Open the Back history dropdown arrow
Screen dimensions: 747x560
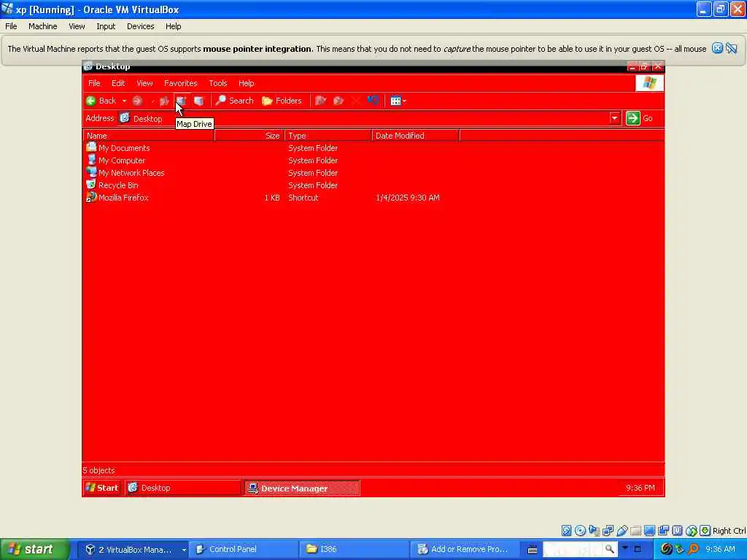click(x=124, y=101)
